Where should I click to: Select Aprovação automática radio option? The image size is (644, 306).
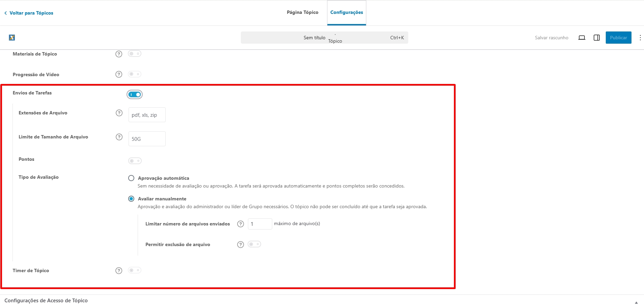131,178
